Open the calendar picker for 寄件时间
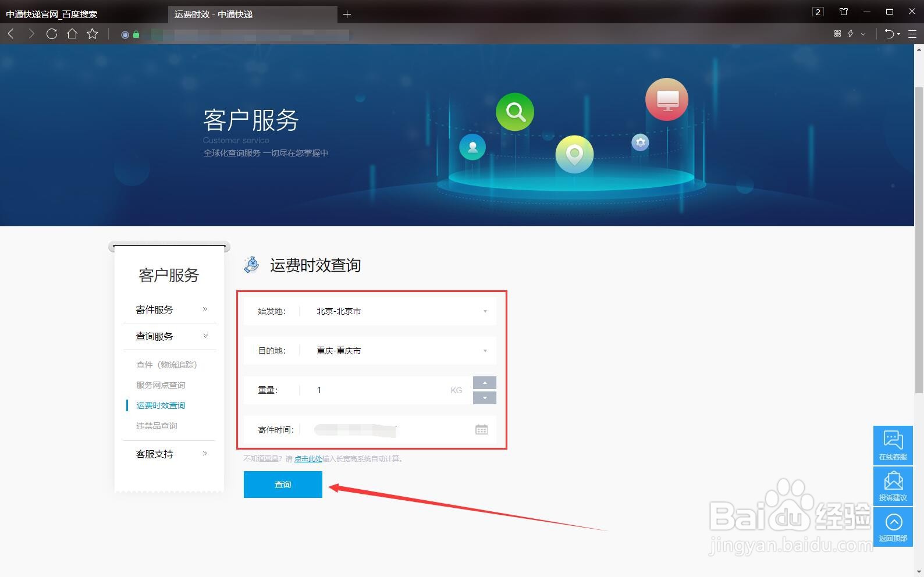This screenshot has width=924, height=577. click(x=481, y=430)
